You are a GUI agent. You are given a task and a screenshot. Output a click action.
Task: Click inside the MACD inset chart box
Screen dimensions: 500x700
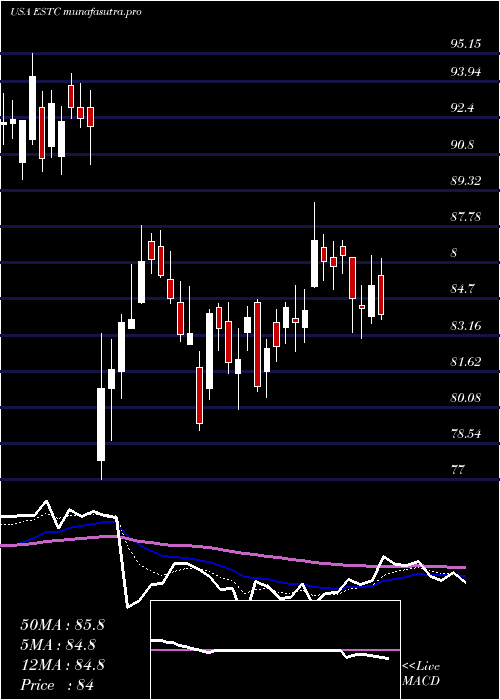coord(275,650)
